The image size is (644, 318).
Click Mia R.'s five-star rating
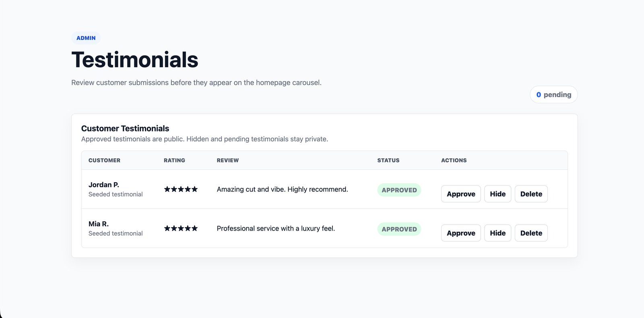[181, 228]
